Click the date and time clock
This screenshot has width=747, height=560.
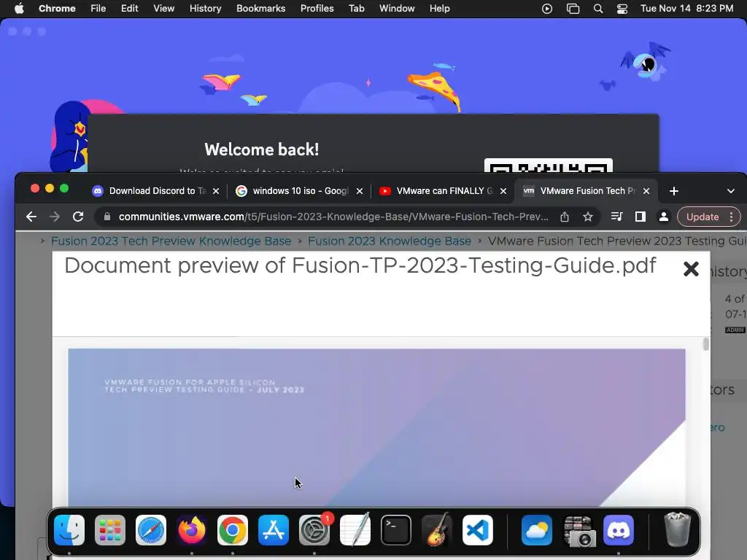[x=686, y=9]
